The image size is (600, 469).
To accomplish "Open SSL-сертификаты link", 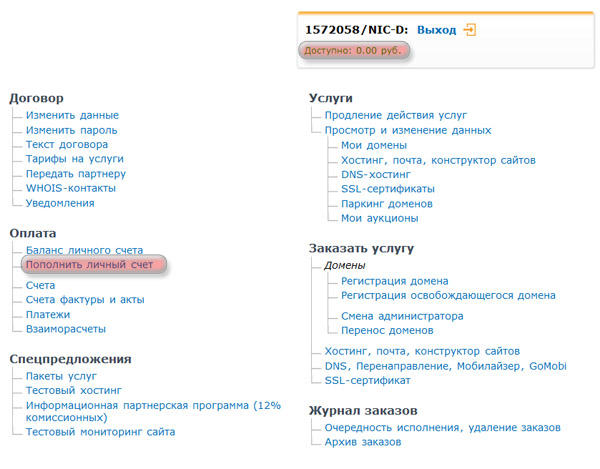I will 388,189.
